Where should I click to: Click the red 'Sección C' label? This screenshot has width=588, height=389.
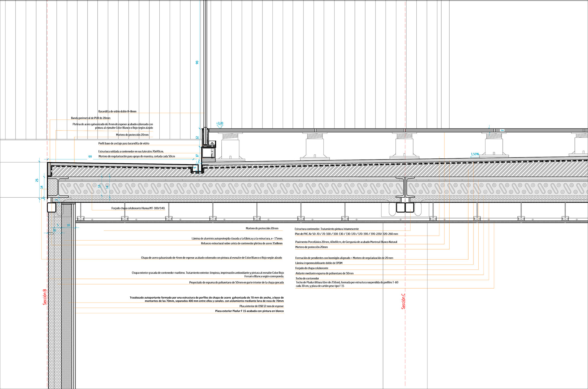[x=403, y=301]
